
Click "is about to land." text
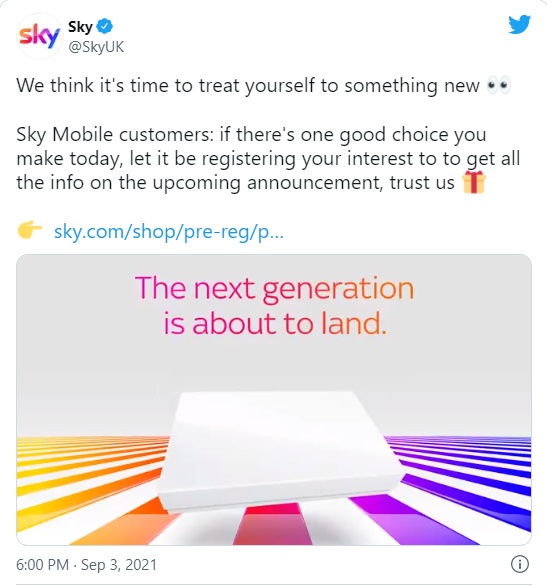[275, 323]
